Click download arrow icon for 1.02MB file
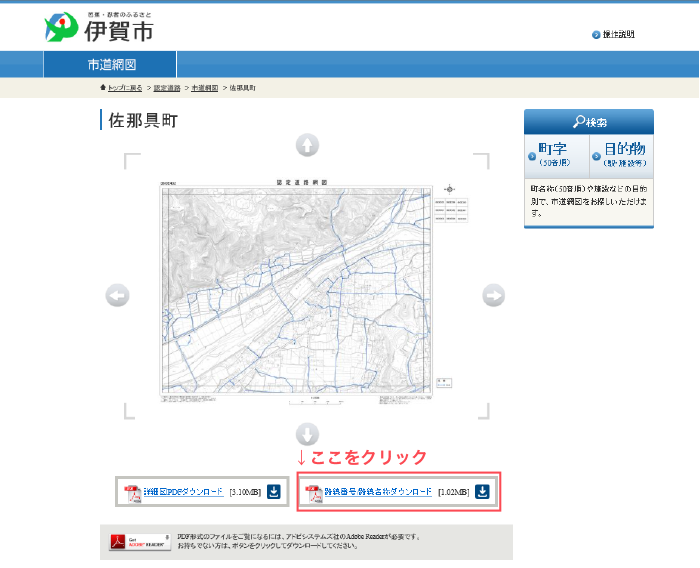The height and width of the screenshot is (568, 700). click(x=482, y=492)
